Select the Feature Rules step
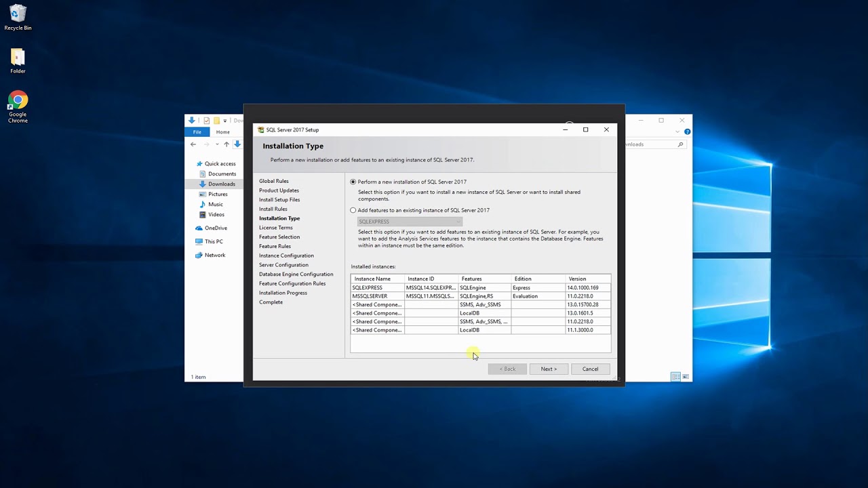This screenshot has width=868, height=488. point(275,246)
